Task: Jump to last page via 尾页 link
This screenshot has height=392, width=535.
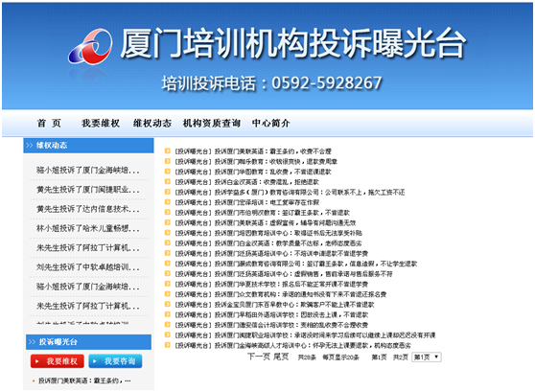Action: 281,357
